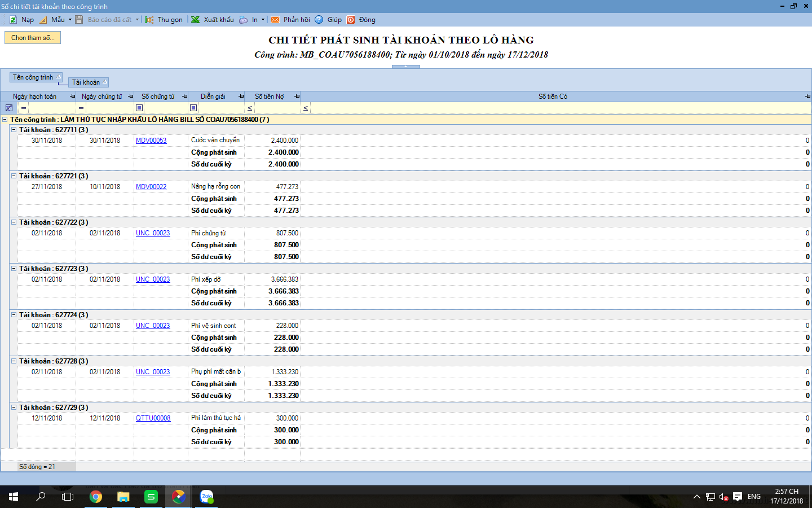Viewport: 812px width, 508px height.
Task: Click the In printer icon
Action: click(243, 20)
